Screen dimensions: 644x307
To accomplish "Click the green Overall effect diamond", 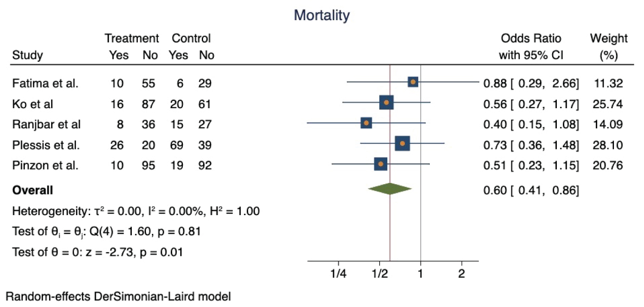I will (x=389, y=188).
